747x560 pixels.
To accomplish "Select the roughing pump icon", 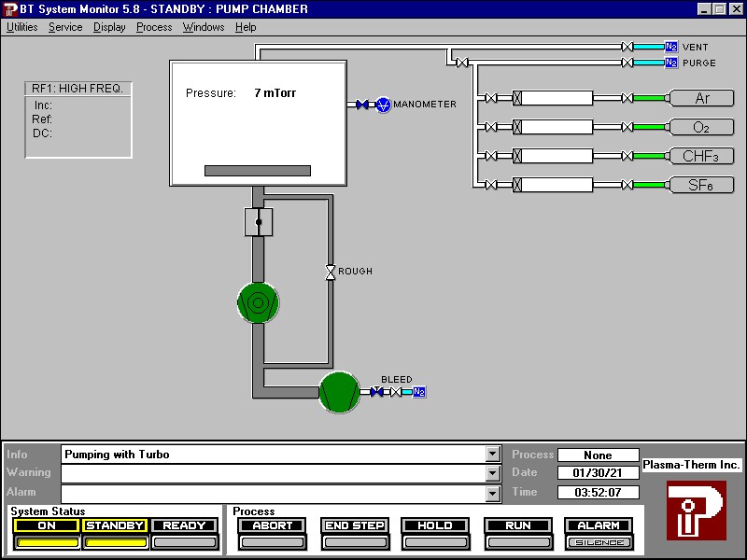I will (339, 393).
